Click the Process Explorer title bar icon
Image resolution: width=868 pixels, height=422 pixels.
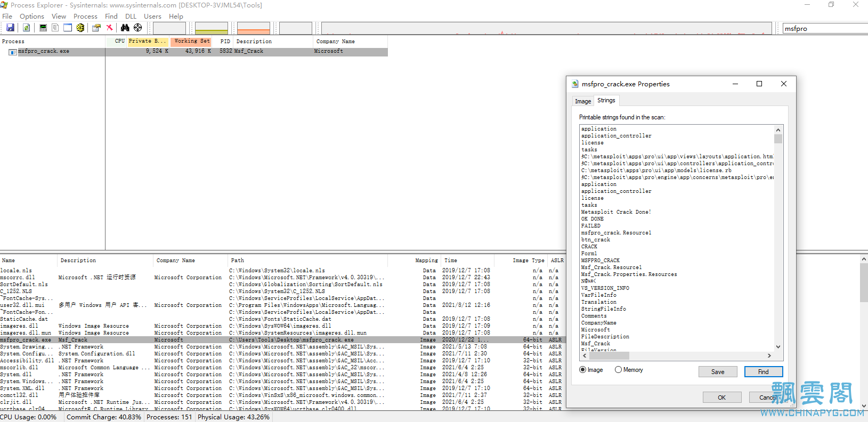tap(4, 5)
